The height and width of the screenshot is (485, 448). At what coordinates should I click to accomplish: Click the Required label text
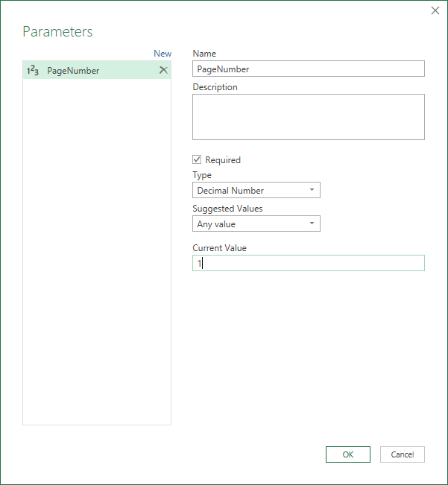point(223,160)
